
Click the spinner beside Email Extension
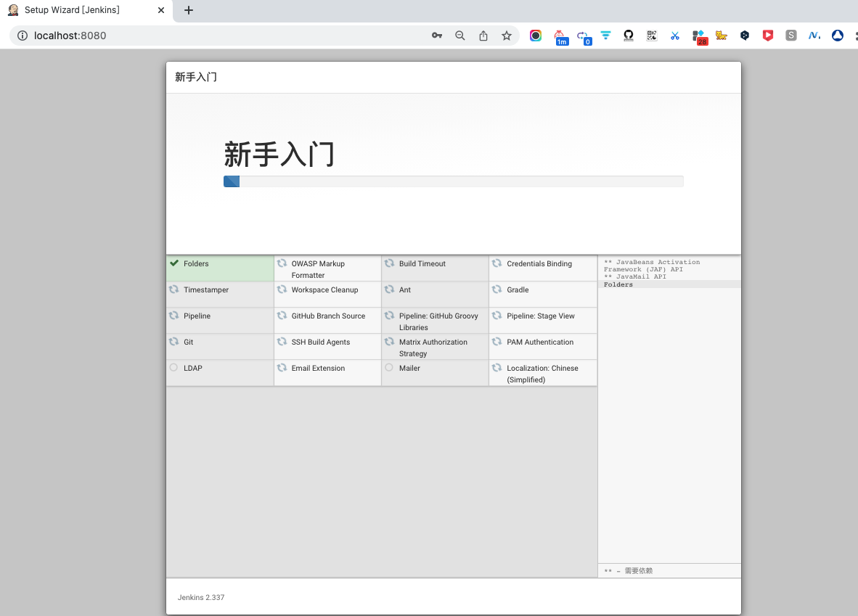click(282, 368)
